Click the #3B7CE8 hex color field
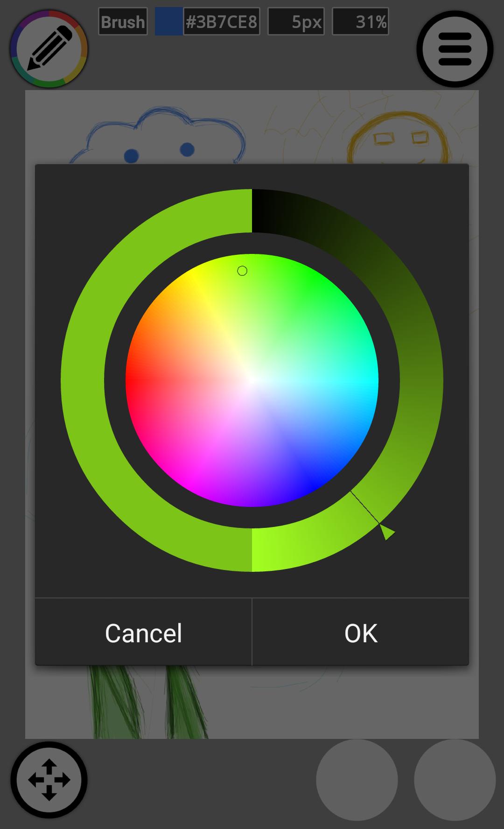This screenshot has width=504, height=829. pos(221,21)
